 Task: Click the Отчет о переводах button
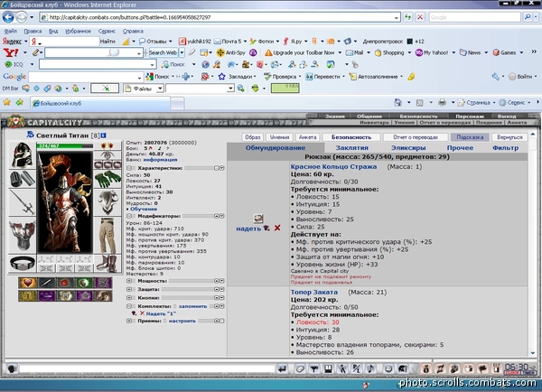pyautogui.click(x=416, y=137)
